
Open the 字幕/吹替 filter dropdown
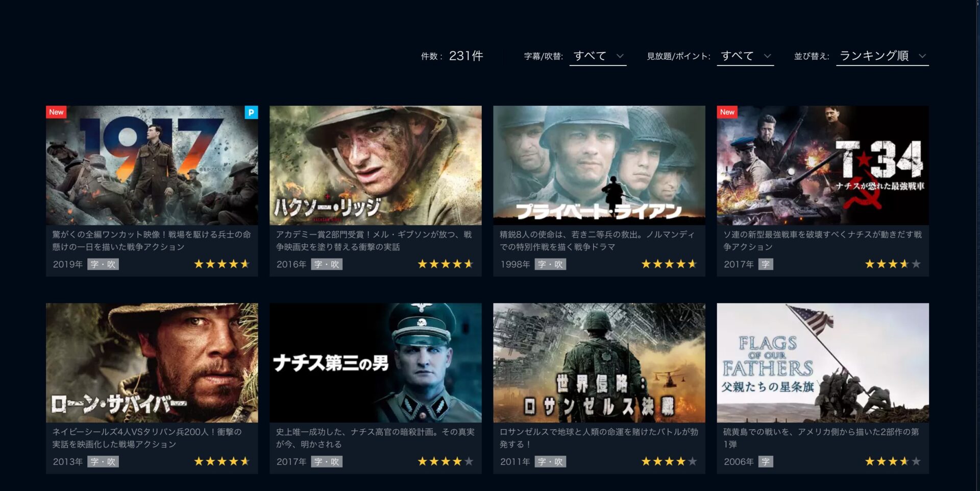(x=598, y=56)
